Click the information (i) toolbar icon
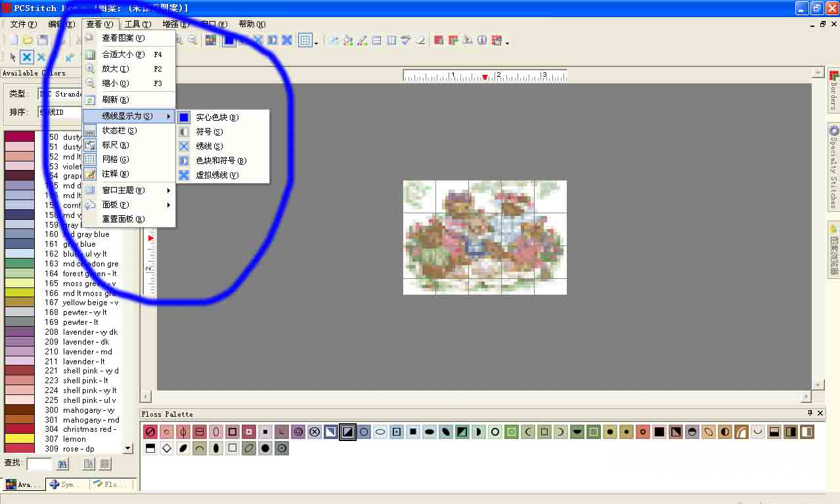Screen dimensions: 840x504 [x=481, y=40]
